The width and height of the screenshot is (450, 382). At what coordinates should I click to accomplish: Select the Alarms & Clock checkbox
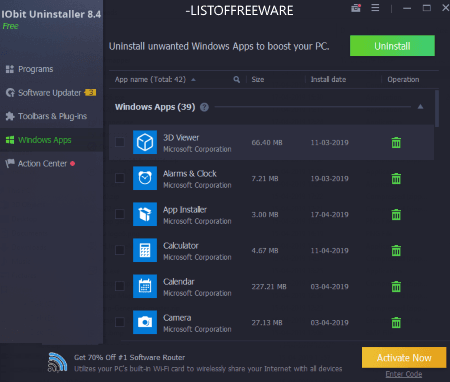coord(120,178)
